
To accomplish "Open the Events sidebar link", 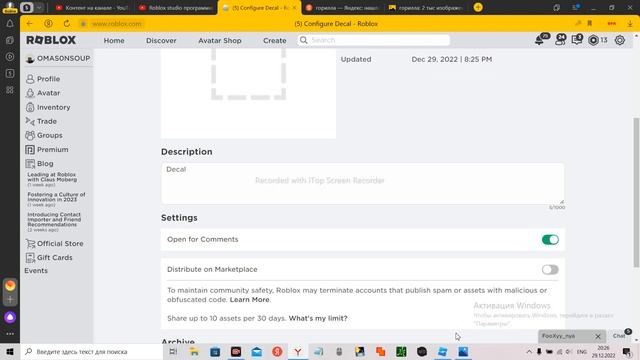I will click(36, 271).
